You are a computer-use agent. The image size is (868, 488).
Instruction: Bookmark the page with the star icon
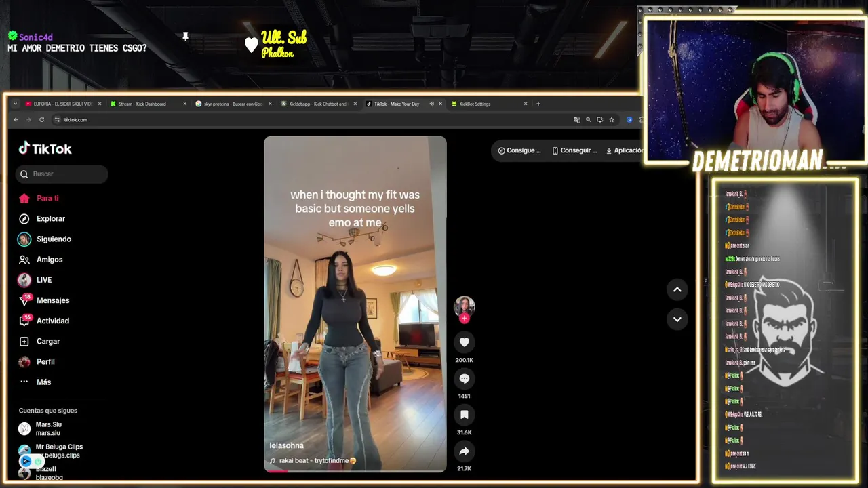click(611, 119)
